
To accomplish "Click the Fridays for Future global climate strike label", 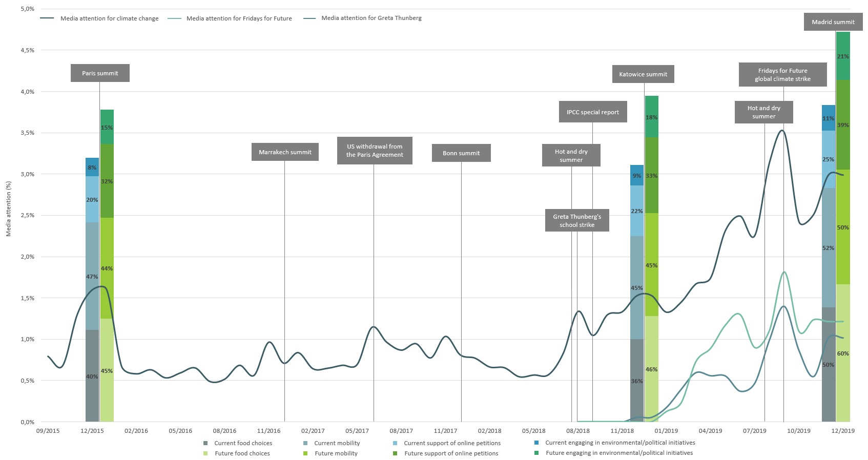I will click(x=782, y=75).
